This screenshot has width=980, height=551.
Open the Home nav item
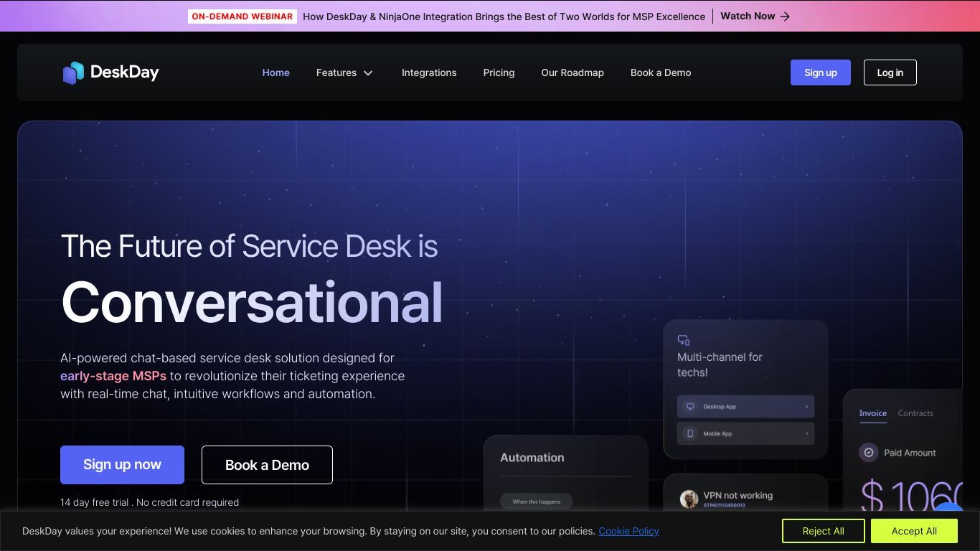click(276, 72)
